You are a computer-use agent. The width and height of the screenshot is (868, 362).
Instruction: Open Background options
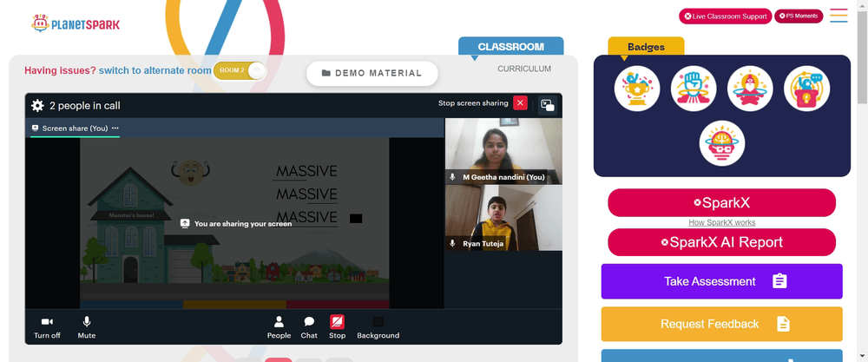click(x=378, y=327)
